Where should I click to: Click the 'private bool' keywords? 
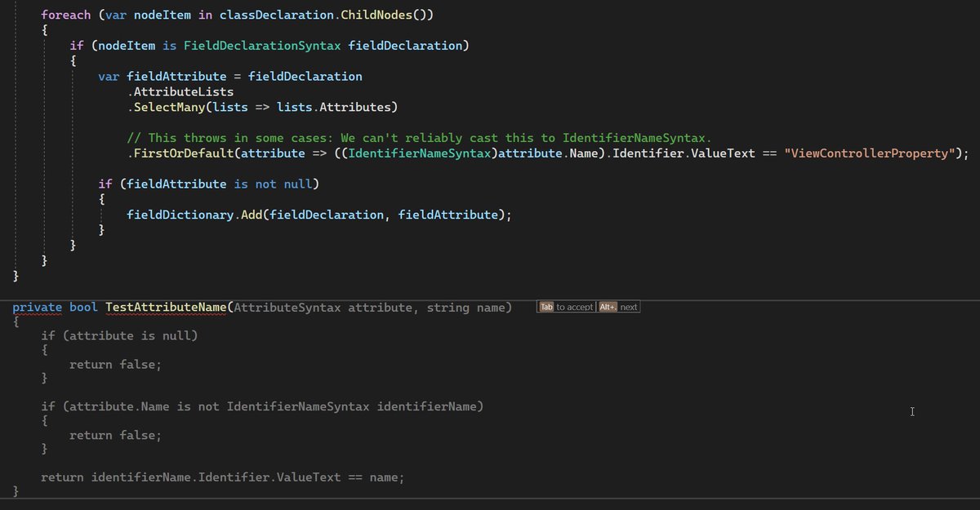[x=55, y=307]
